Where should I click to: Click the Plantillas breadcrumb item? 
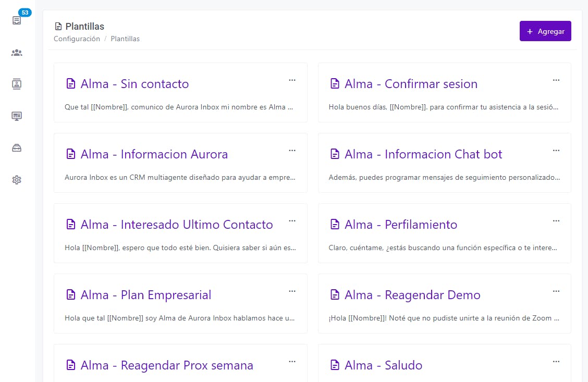[x=125, y=39]
